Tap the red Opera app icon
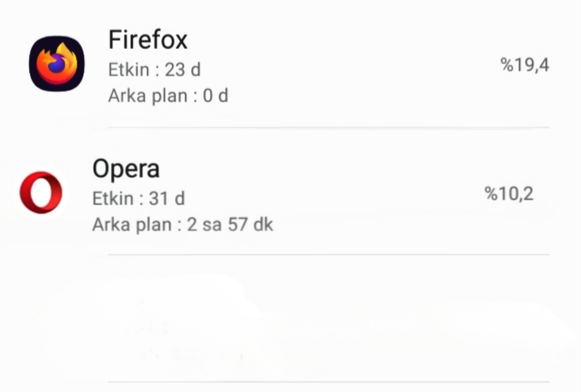Viewport: 581px width, 392px height. (41, 193)
